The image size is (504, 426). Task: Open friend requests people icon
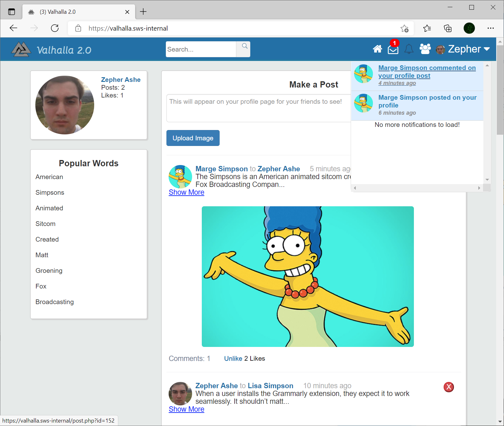(425, 49)
